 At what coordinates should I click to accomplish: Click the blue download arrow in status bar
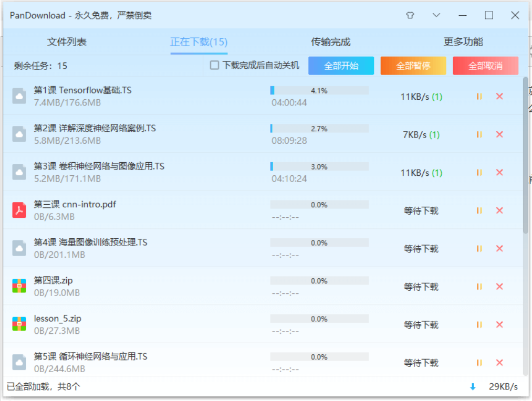(x=473, y=387)
